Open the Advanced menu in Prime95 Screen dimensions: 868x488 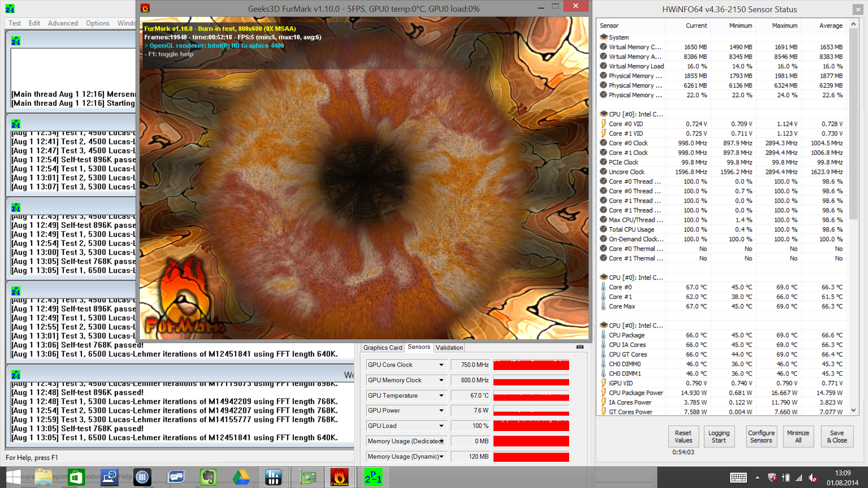63,23
